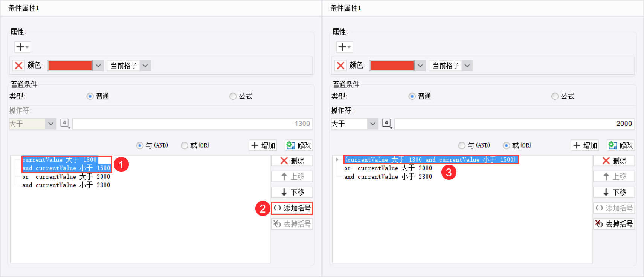This screenshot has height=277, width=644.
Task: Click the 条件属性1 title in right panel
Action: (x=346, y=8)
